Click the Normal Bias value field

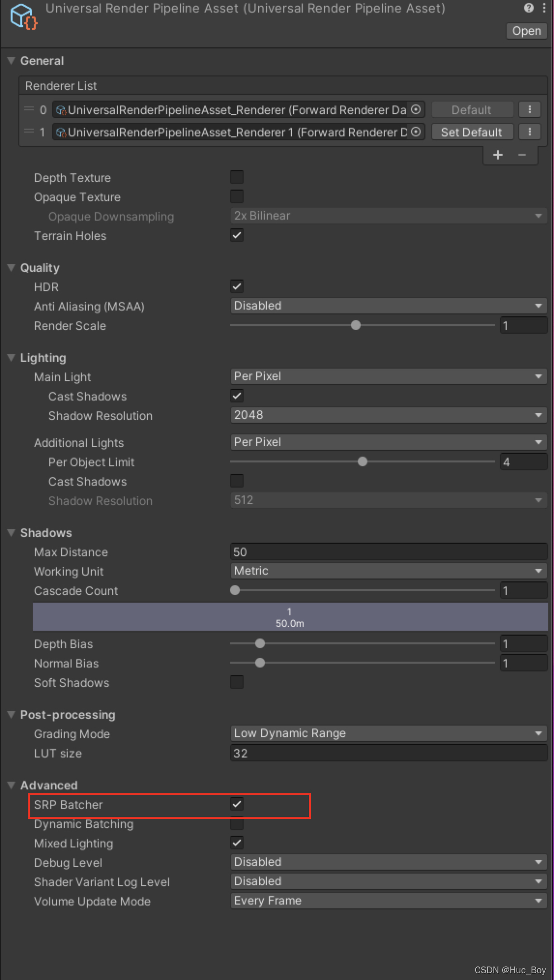point(524,663)
